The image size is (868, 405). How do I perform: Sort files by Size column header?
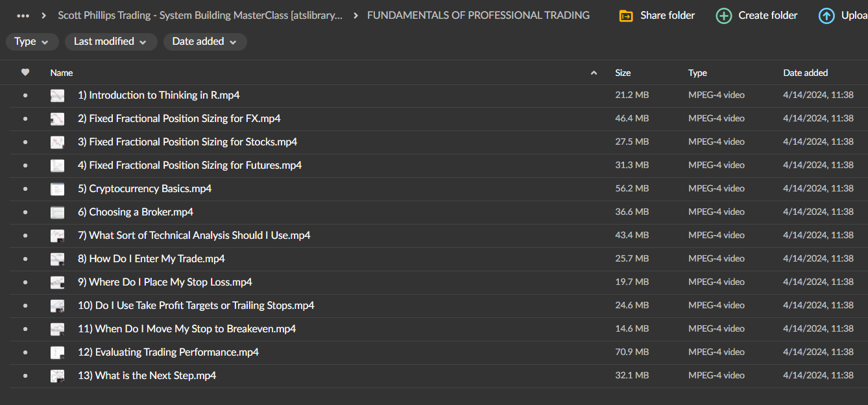(x=623, y=73)
